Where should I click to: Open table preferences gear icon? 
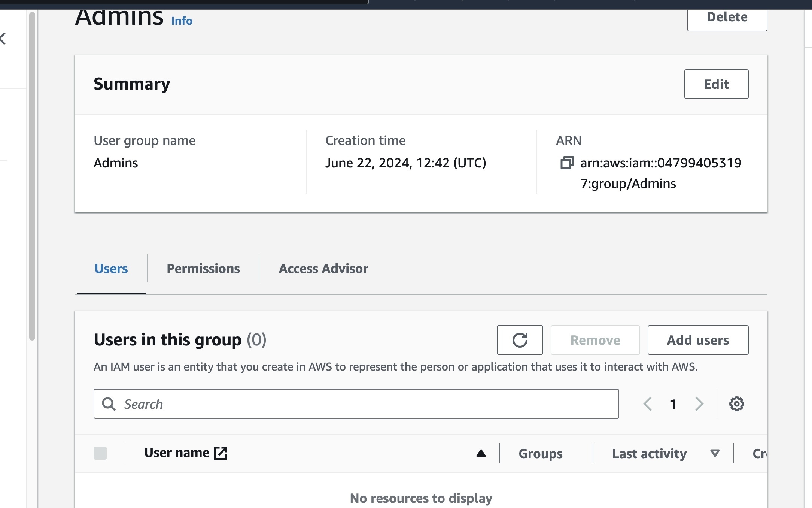736,404
